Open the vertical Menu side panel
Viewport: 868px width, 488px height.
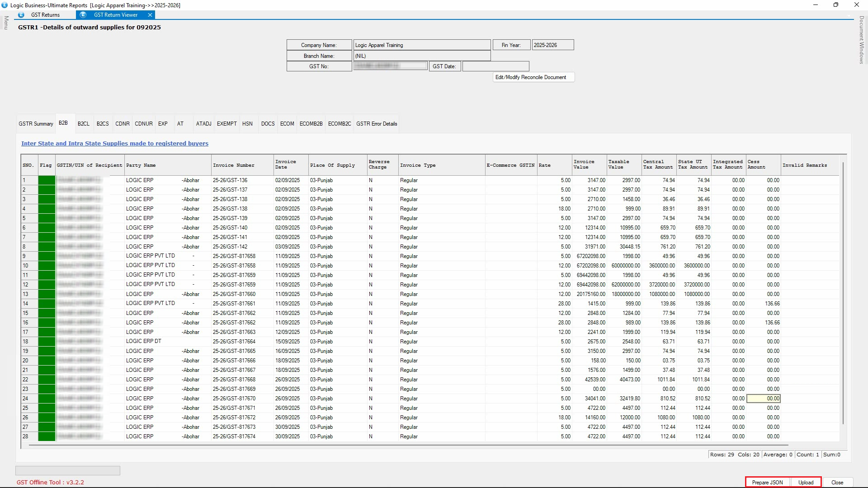6,23
